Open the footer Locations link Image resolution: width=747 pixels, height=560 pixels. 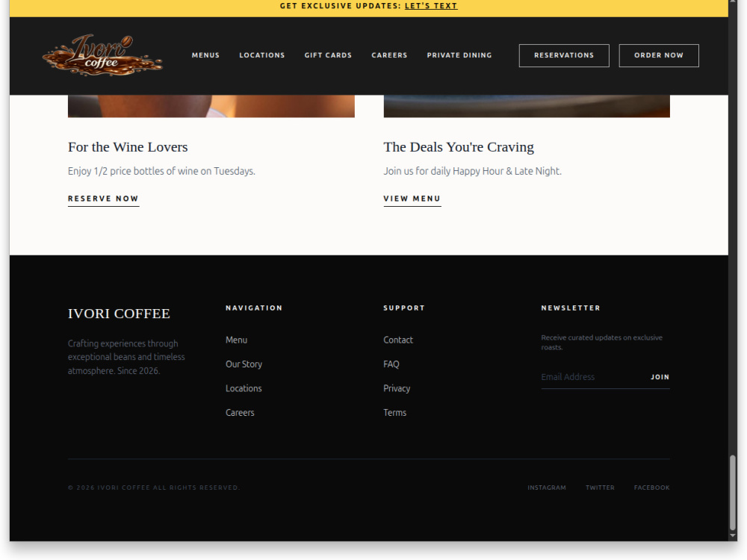(244, 388)
